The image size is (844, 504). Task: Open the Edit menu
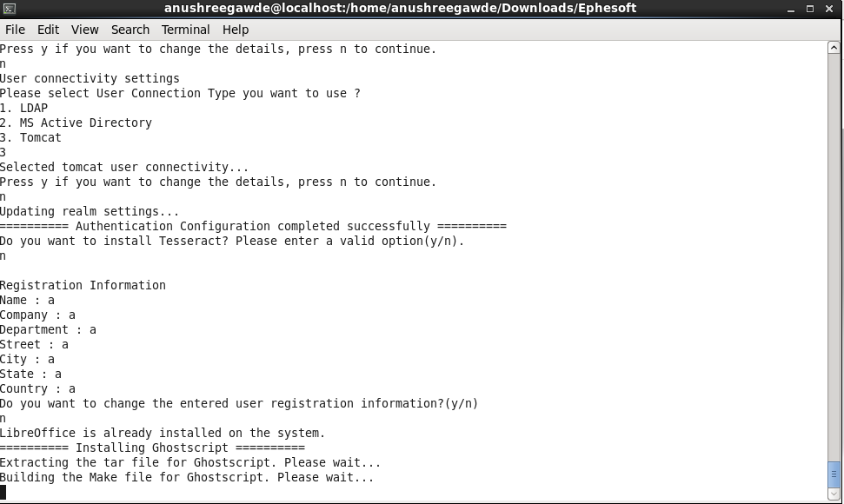(48, 30)
